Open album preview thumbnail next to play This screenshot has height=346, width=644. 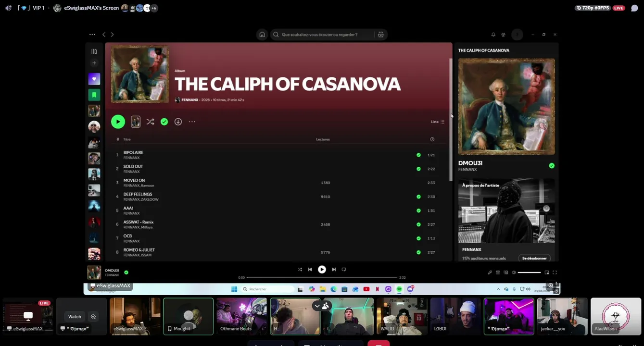(136, 122)
